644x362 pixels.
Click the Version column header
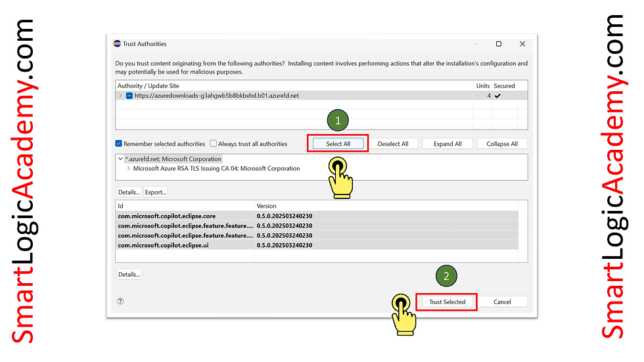point(386,206)
